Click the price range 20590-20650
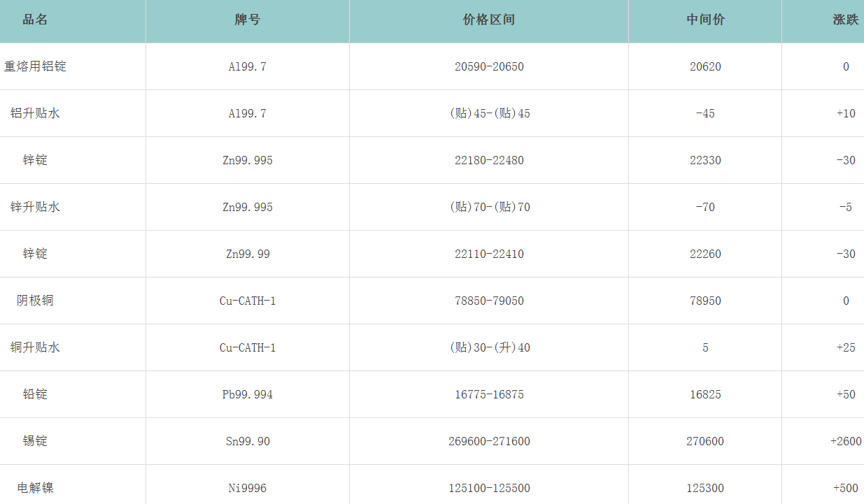This screenshot has width=864, height=504. click(x=489, y=66)
